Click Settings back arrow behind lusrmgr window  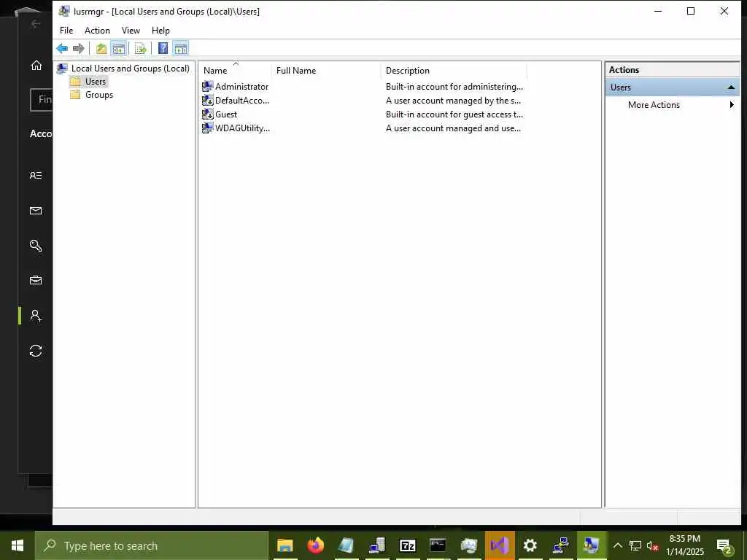pyautogui.click(x=36, y=24)
